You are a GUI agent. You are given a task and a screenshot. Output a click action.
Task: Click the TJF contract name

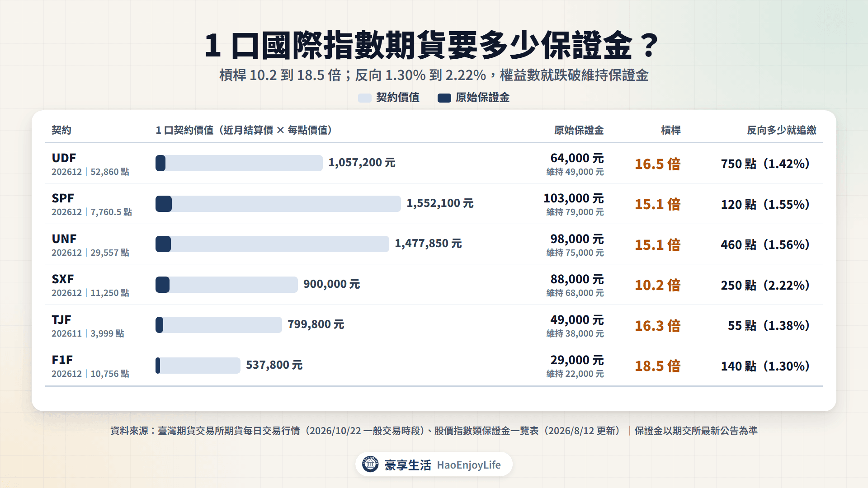coord(61,320)
